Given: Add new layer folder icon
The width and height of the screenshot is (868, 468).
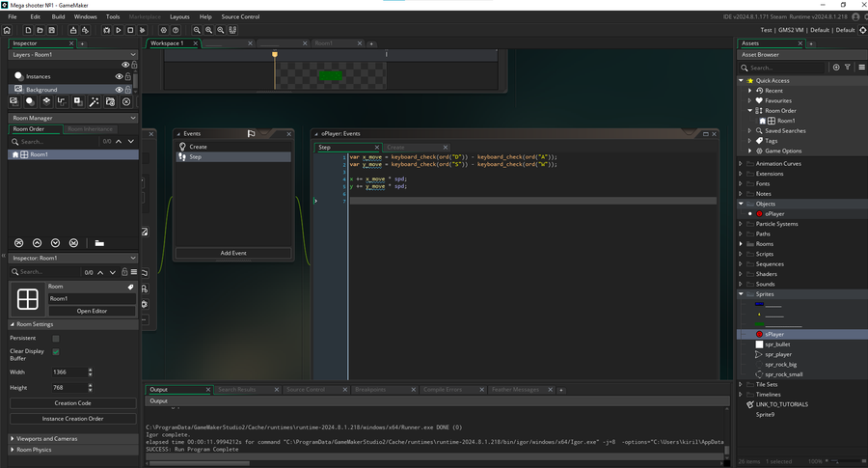Looking at the screenshot, I should [x=110, y=101].
